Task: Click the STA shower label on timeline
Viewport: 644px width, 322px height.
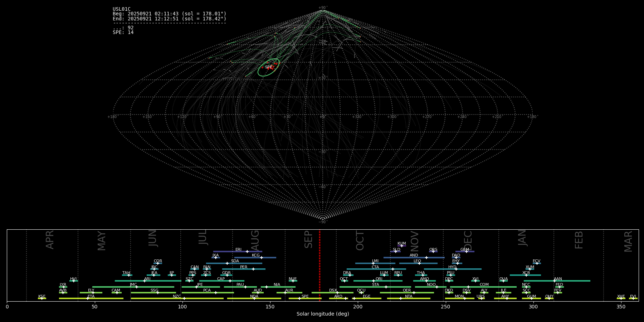Action: 375,285
